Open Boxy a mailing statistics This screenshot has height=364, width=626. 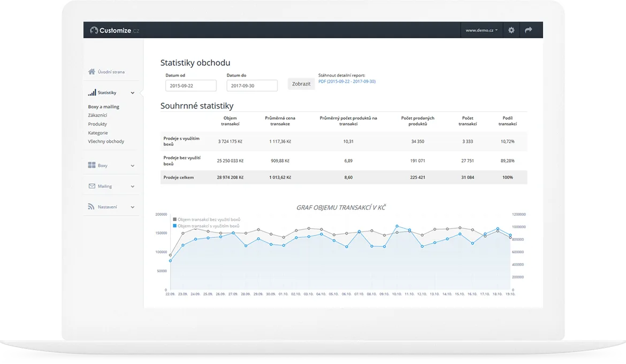pyautogui.click(x=103, y=107)
